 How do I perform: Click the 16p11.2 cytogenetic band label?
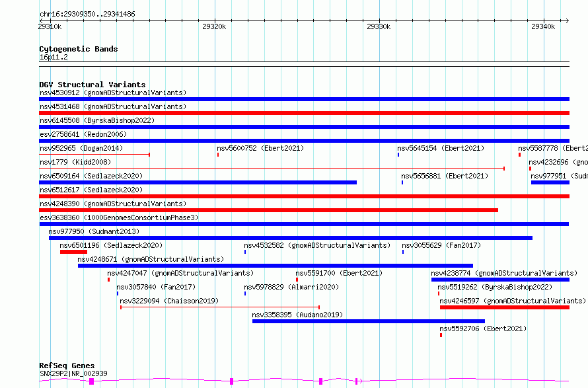tap(54, 57)
